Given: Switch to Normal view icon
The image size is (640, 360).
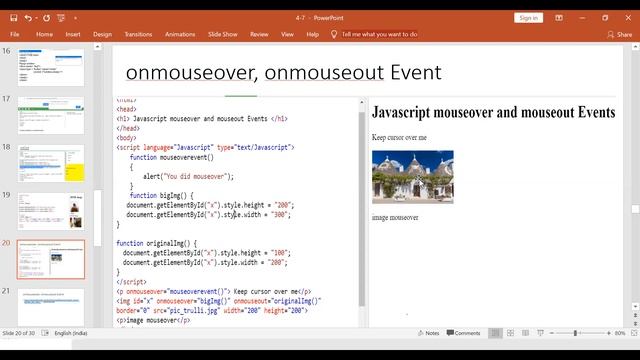Looking at the screenshot, I should pyautogui.click(x=495, y=333).
